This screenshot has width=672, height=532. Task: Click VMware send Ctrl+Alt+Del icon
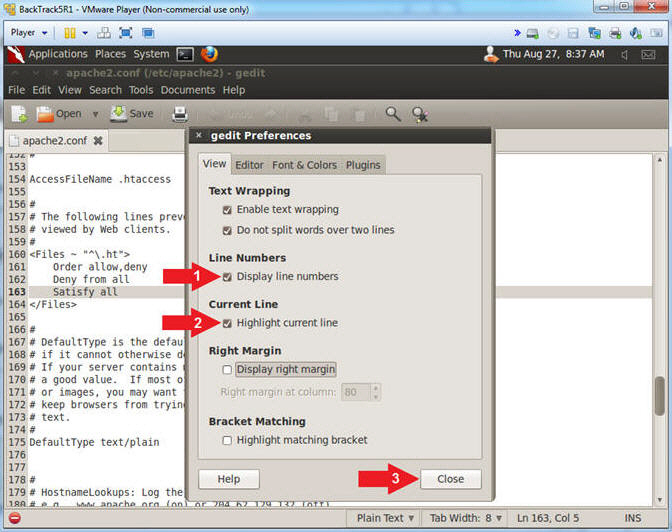pos(104,33)
